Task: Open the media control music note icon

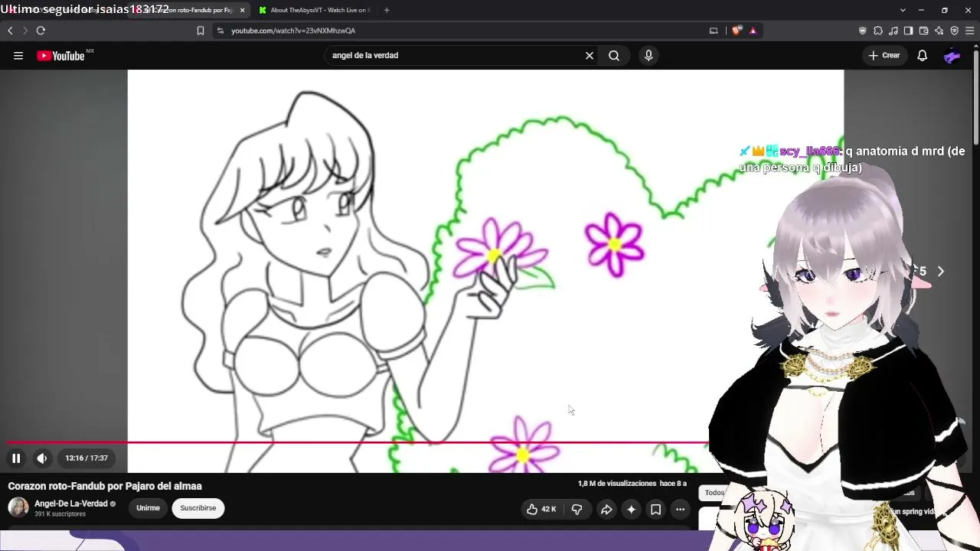Action: [893, 31]
